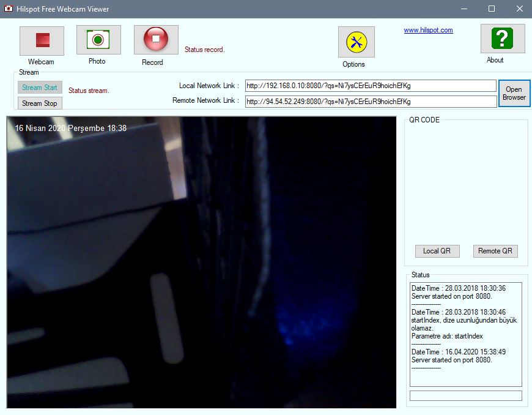Click the progress bar below Status log
This screenshot has height=415, width=532.
(465, 396)
